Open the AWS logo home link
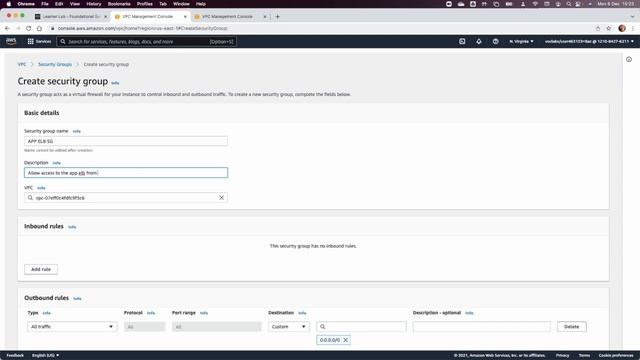Image resolution: width=640 pixels, height=360 pixels. pyautogui.click(x=11, y=41)
